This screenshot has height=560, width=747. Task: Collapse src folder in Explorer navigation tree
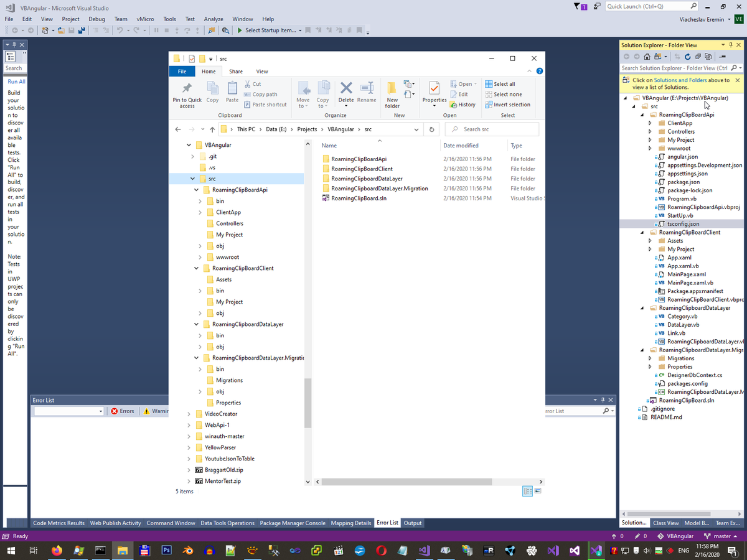click(x=193, y=179)
